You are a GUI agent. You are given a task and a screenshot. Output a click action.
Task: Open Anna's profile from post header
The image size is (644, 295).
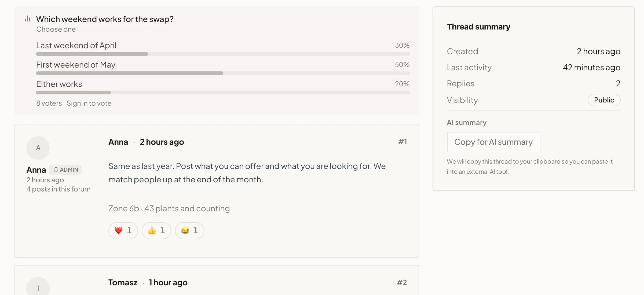[118, 142]
